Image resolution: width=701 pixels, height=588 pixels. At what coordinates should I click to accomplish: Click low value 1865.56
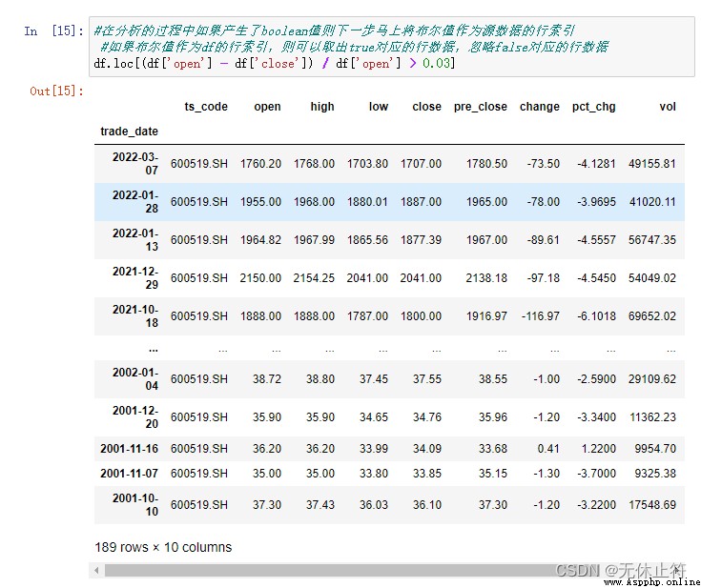pyautogui.click(x=367, y=239)
